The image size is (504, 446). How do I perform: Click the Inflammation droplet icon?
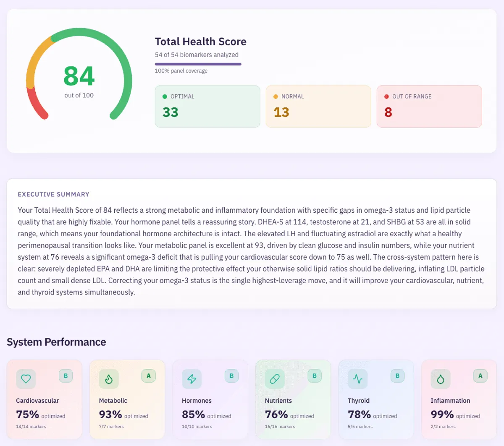[440, 379]
